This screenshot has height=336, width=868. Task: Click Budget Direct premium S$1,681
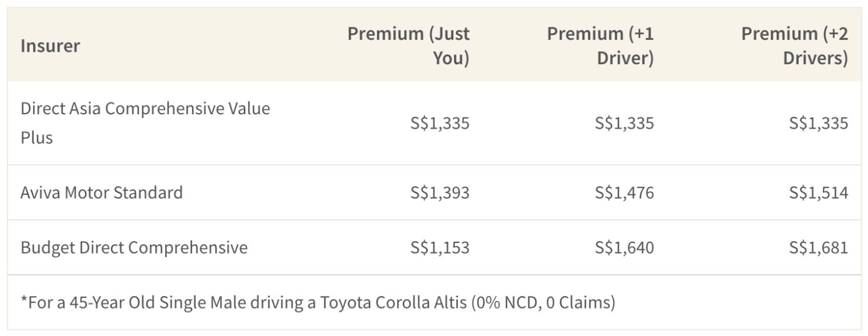click(819, 247)
